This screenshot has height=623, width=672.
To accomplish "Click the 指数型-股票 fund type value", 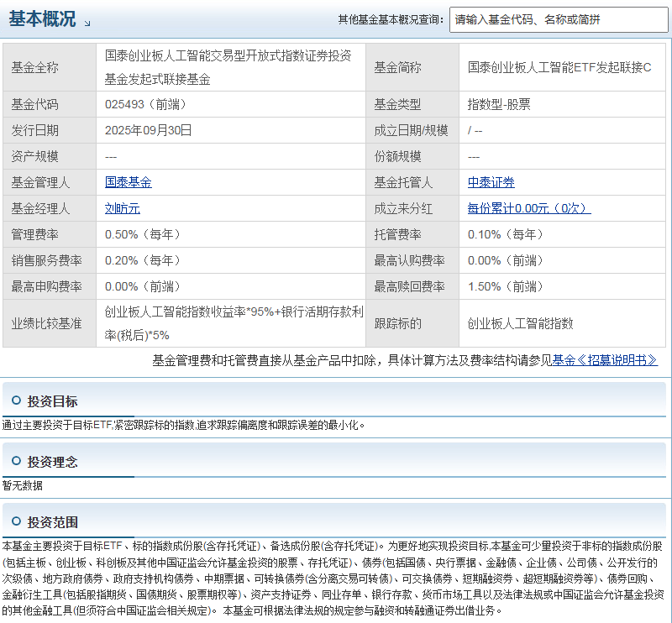I will 499,104.
